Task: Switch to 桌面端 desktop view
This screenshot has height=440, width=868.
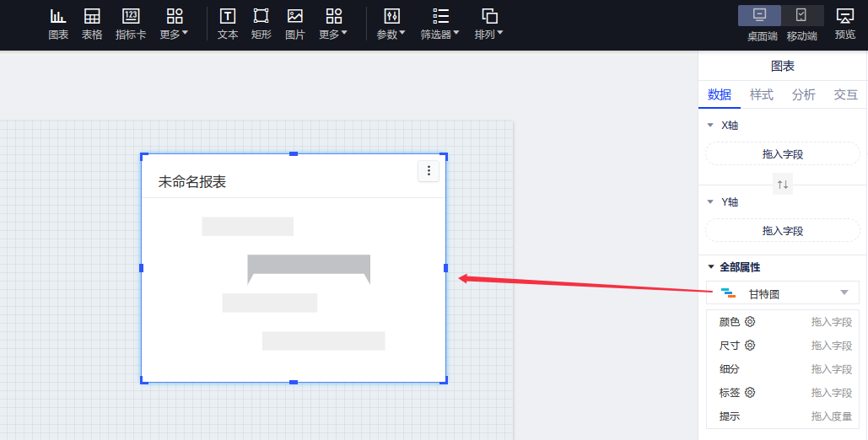Action: point(759,24)
